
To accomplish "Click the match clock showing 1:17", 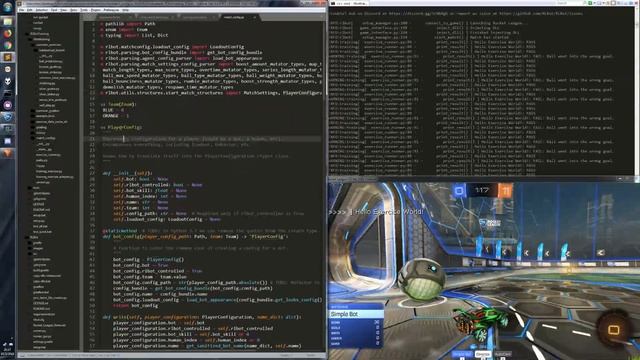I will tap(482, 190).
